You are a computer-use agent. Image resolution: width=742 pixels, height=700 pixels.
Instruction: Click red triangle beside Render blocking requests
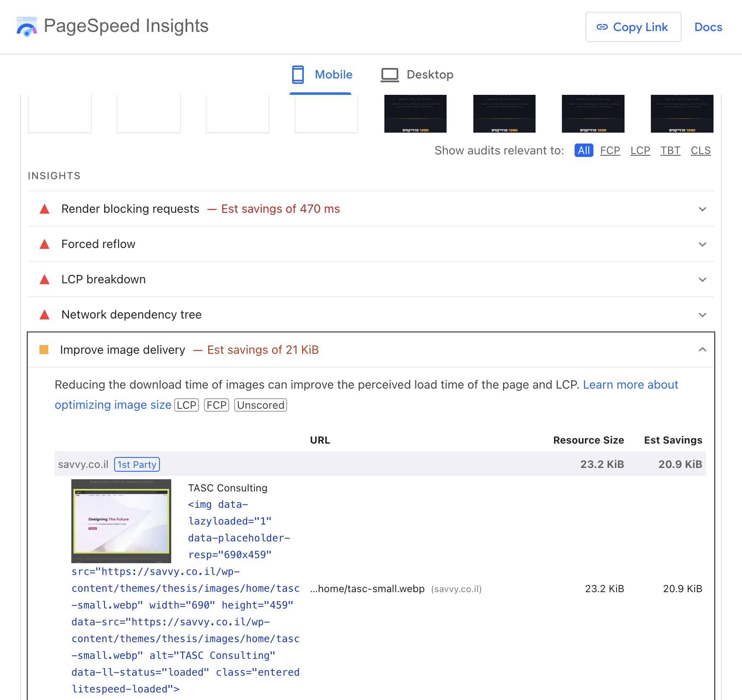44,209
